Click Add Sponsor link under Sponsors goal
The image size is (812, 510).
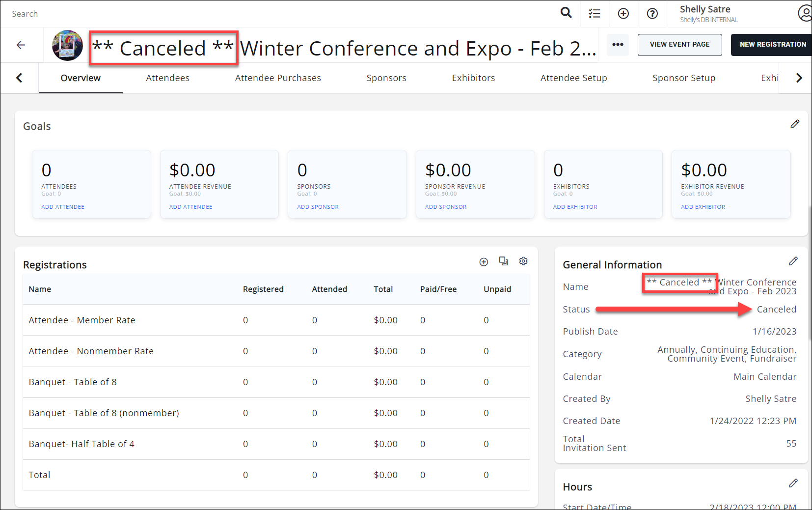[x=318, y=207]
